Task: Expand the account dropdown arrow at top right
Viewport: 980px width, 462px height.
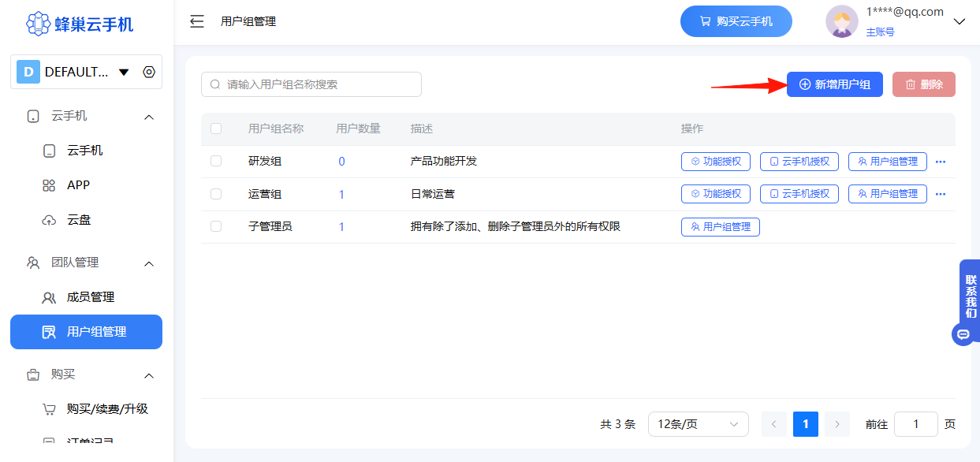Action: 960,22
